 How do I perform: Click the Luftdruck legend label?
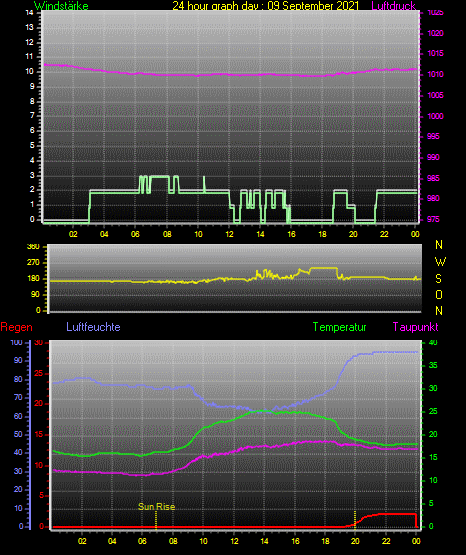(x=393, y=6)
